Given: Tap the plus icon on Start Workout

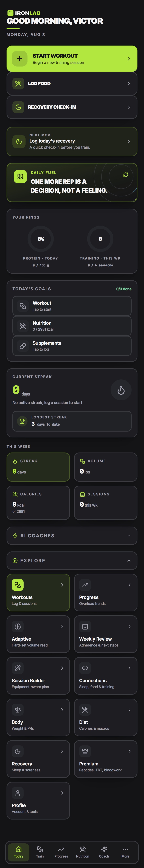Looking at the screenshot, I should tap(20, 59).
